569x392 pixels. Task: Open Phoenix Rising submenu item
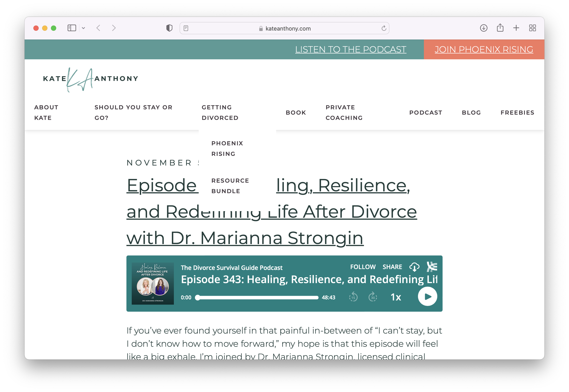tap(227, 148)
